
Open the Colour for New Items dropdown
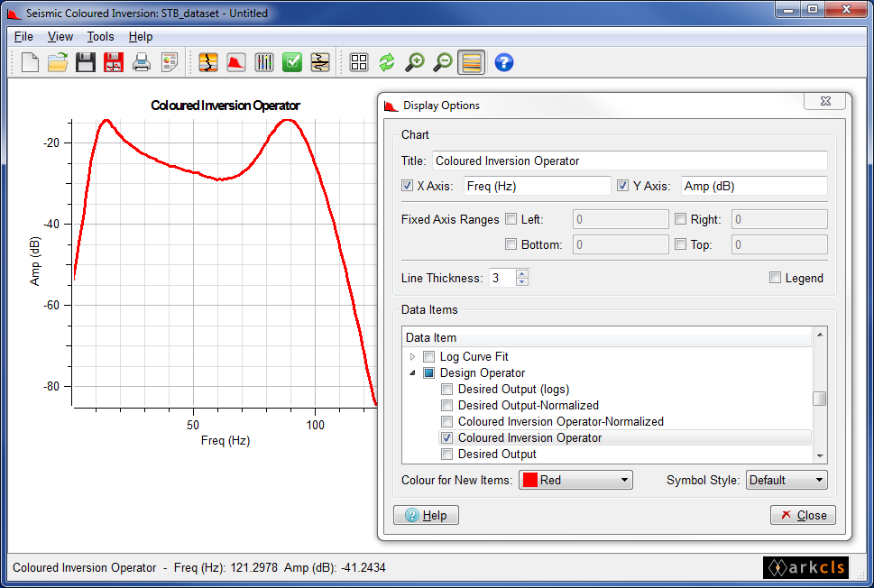pos(575,480)
